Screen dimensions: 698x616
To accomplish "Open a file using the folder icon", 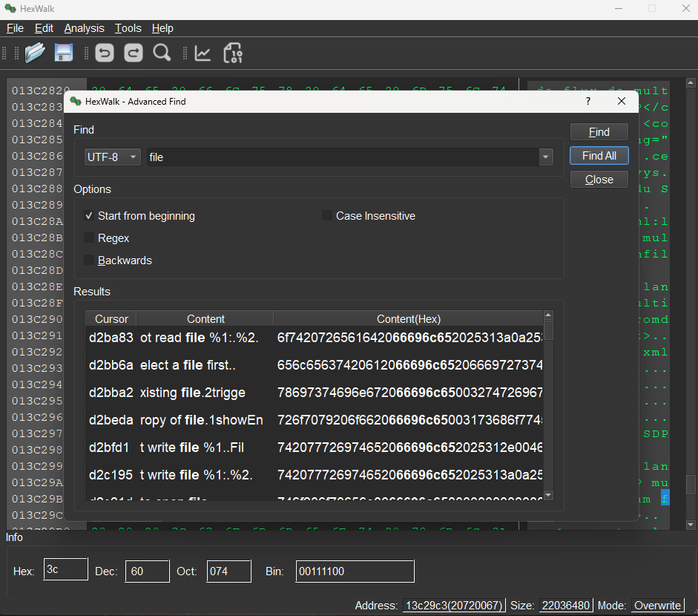I will 35,53.
